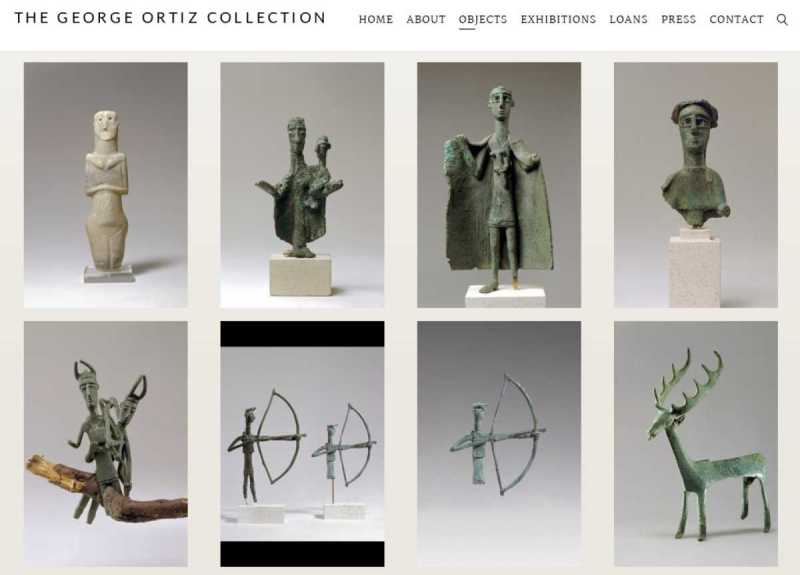Open the single bronze archer thumbnail
Screen dimensions: 800x575
pyautogui.click(x=499, y=444)
